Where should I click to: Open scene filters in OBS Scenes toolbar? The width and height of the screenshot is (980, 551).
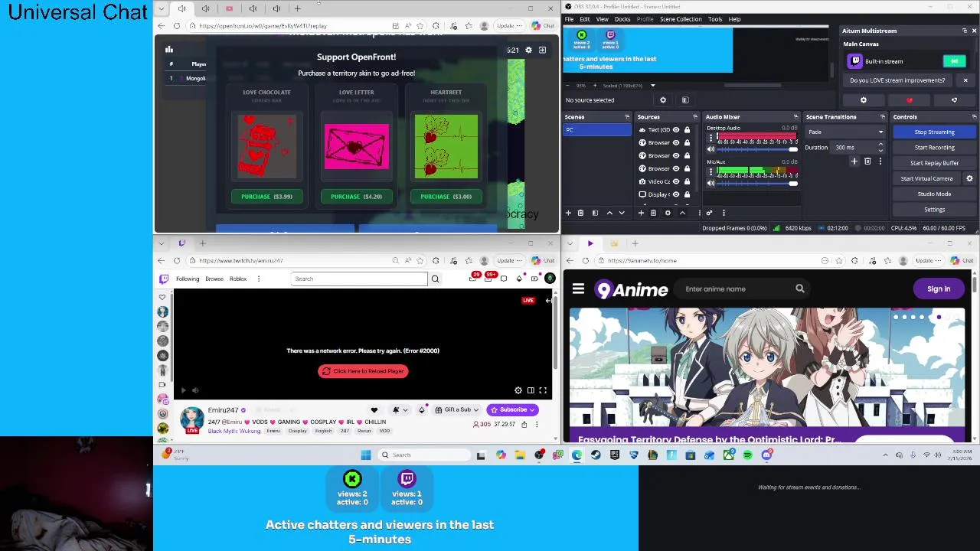[595, 213]
